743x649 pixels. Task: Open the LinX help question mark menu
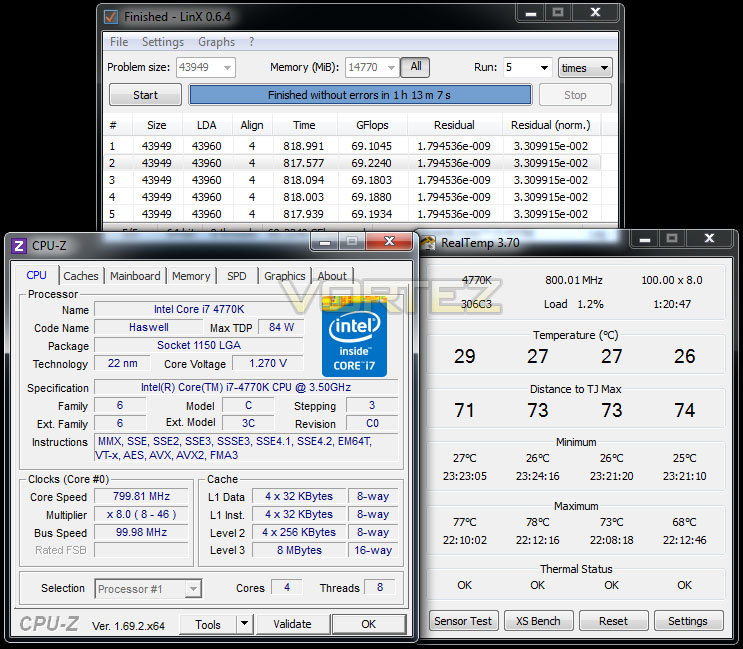pyautogui.click(x=251, y=42)
